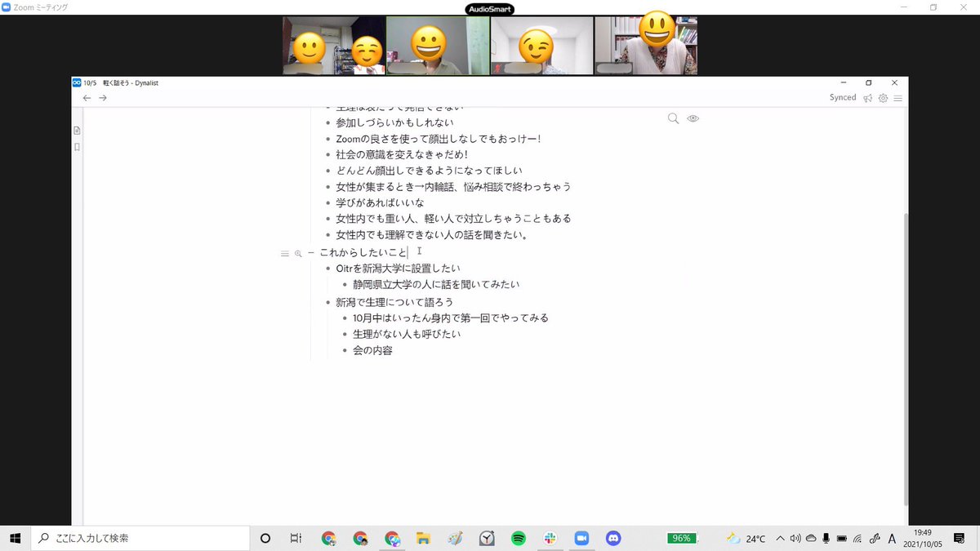This screenshot has width=980, height=551.
Task: Select the line 社会の意識を変えなきゃだめ!
Action: coord(402,154)
